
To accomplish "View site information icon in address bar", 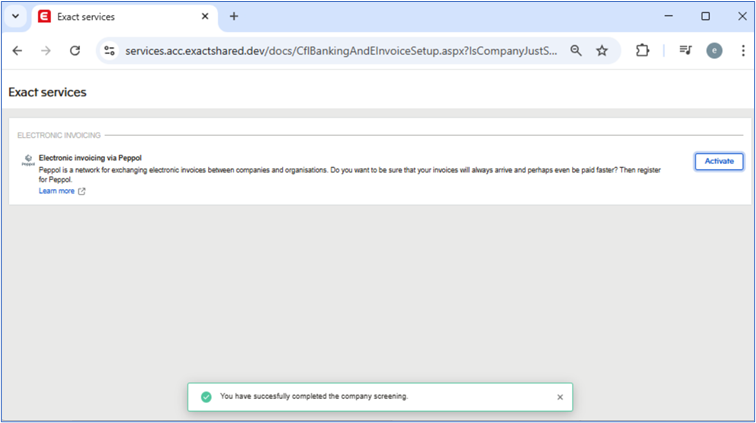I will 110,50.
